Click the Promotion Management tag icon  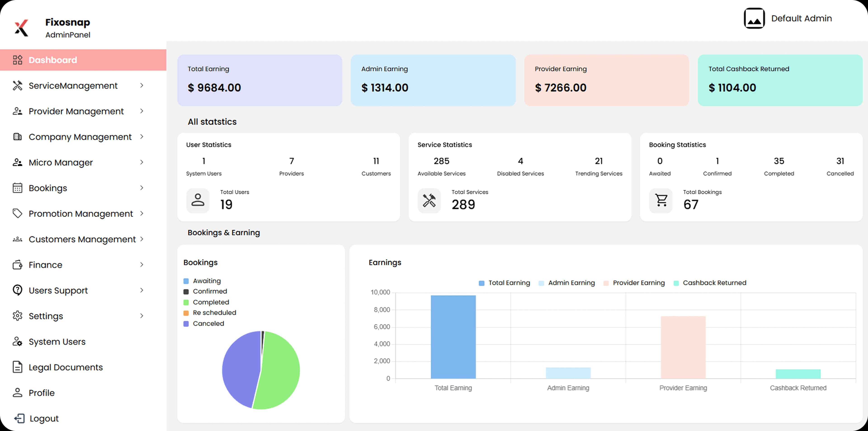click(18, 213)
